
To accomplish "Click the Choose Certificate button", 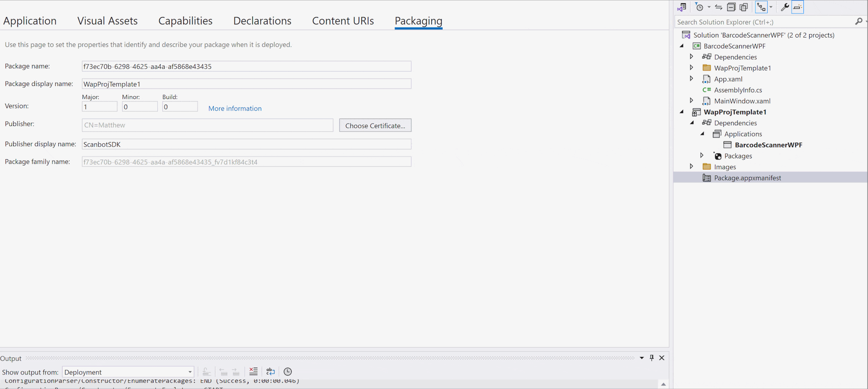I will click(x=375, y=125).
